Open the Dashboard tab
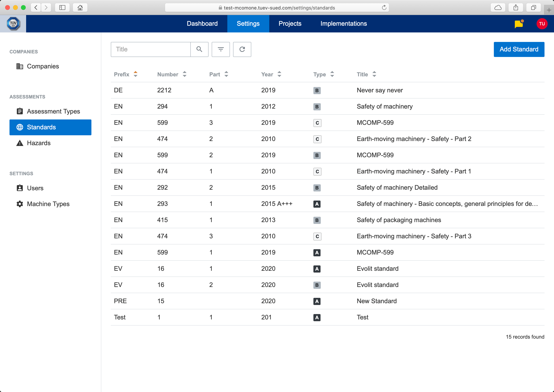The width and height of the screenshot is (554, 392). [x=202, y=24]
